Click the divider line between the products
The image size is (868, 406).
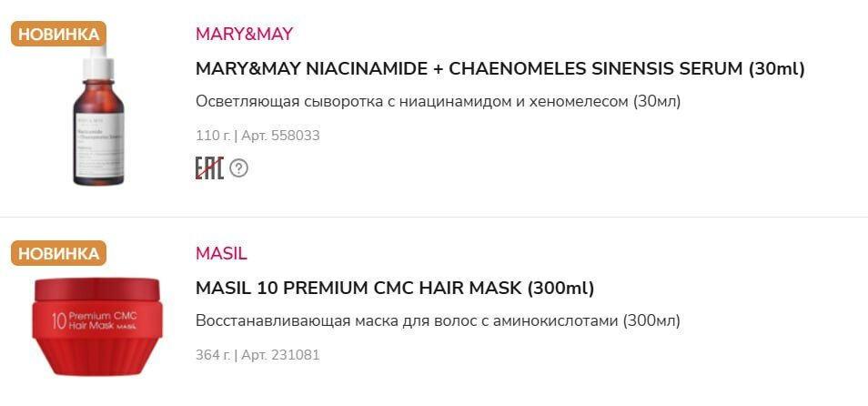[434, 218]
